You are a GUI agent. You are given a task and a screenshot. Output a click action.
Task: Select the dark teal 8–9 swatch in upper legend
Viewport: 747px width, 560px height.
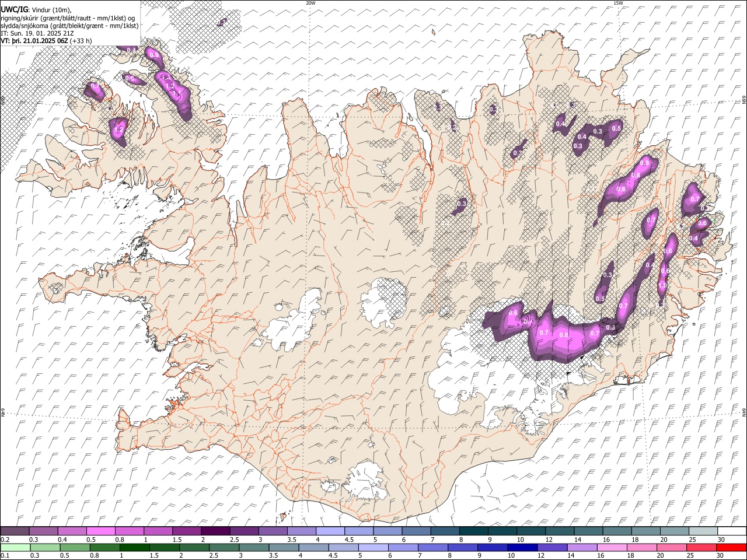click(x=474, y=531)
